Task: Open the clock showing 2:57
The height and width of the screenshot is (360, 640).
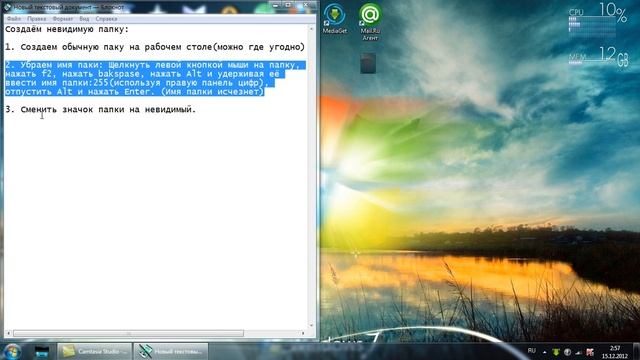Action: coord(615,352)
